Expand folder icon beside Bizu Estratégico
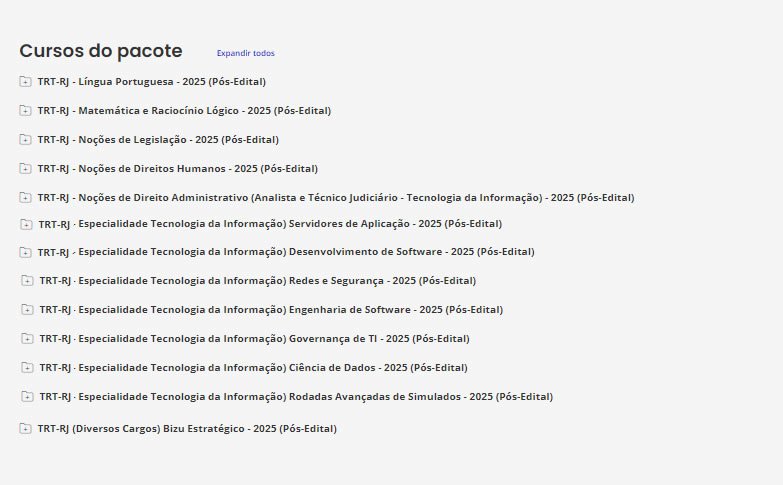The image size is (783, 485). click(25, 429)
